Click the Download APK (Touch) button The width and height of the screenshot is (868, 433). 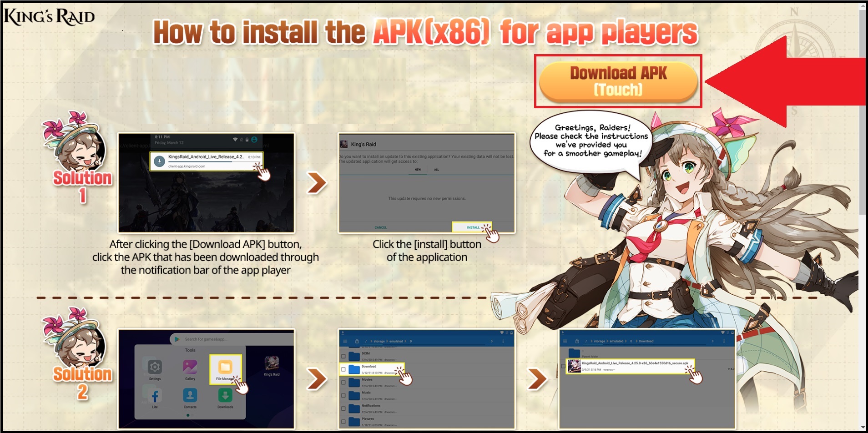pyautogui.click(x=618, y=81)
